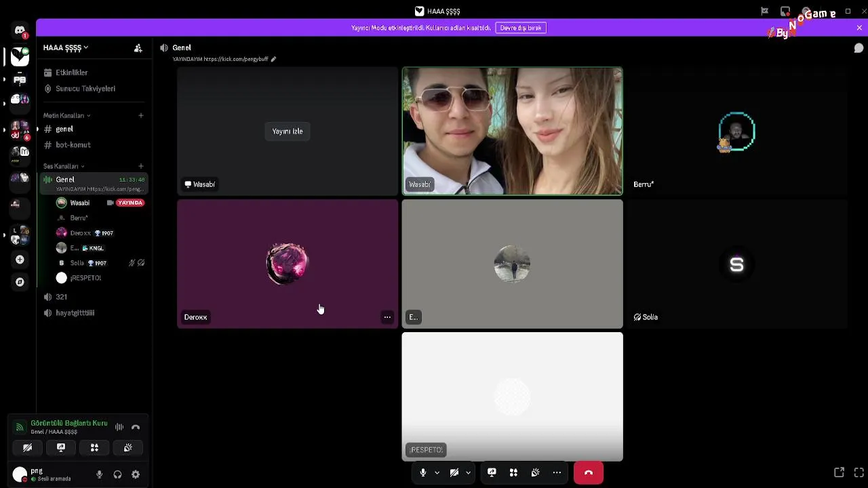Pop out call window icon bottom right

tap(840, 472)
